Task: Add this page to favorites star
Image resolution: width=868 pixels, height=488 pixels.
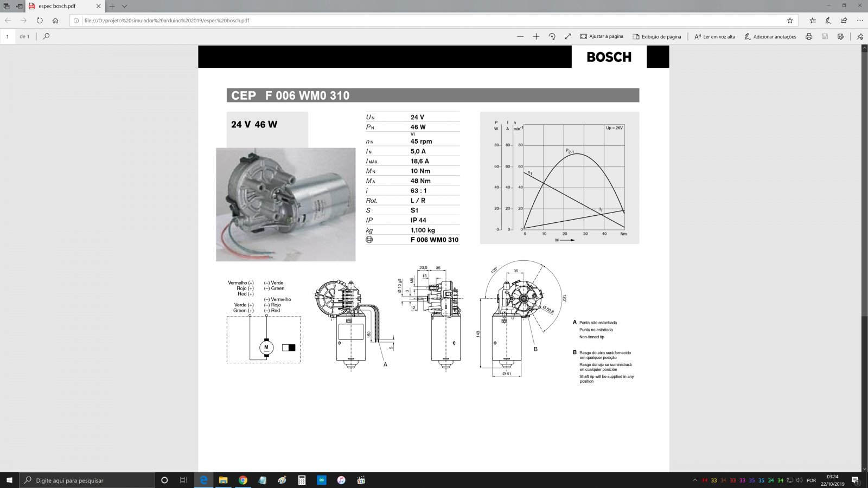Action: tap(790, 21)
